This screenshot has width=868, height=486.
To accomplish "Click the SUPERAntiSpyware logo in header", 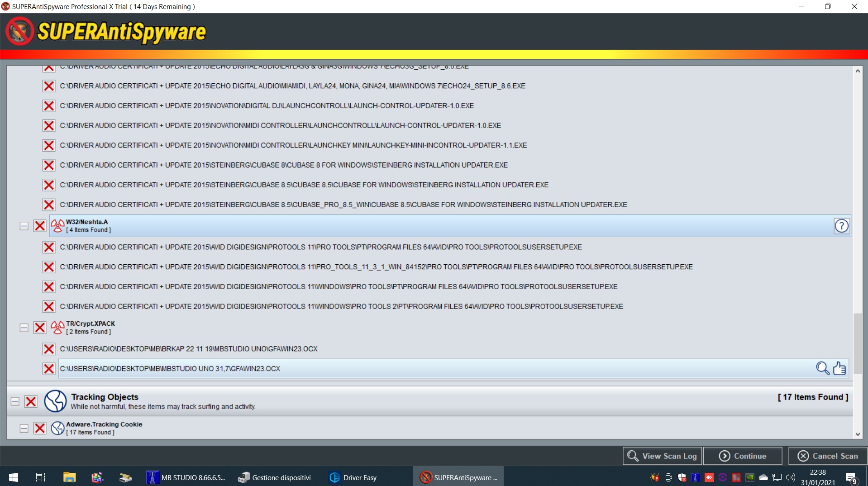I will click(x=106, y=31).
